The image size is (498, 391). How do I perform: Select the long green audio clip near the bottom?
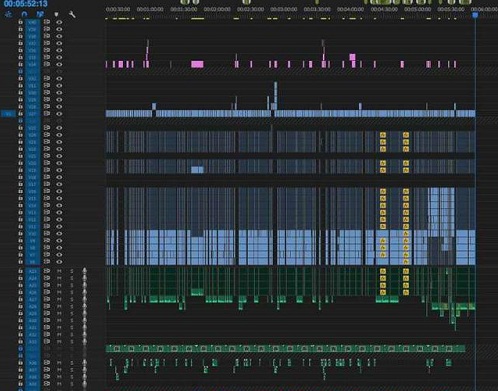(285, 349)
